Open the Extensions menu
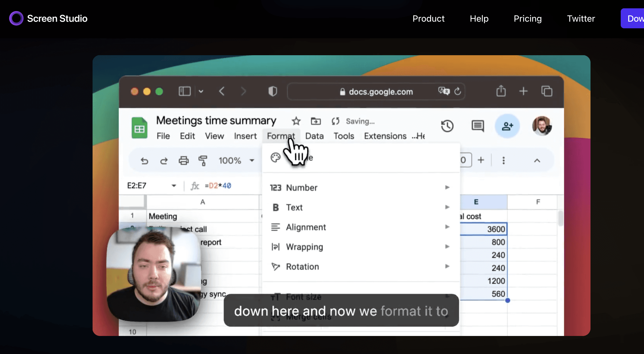This screenshot has height=354, width=644. pos(385,136)
